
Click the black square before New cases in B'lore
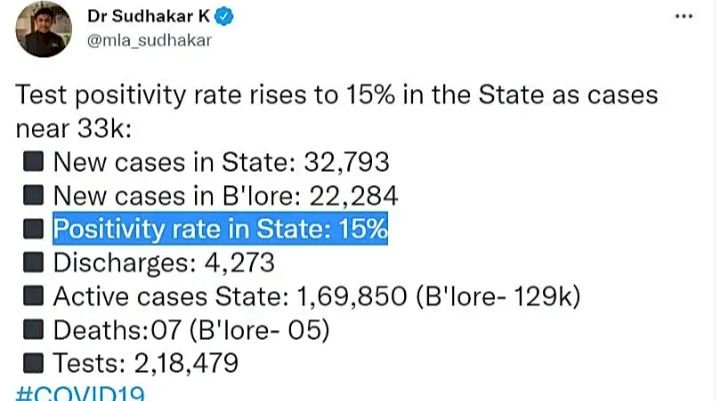click(34, 196)
